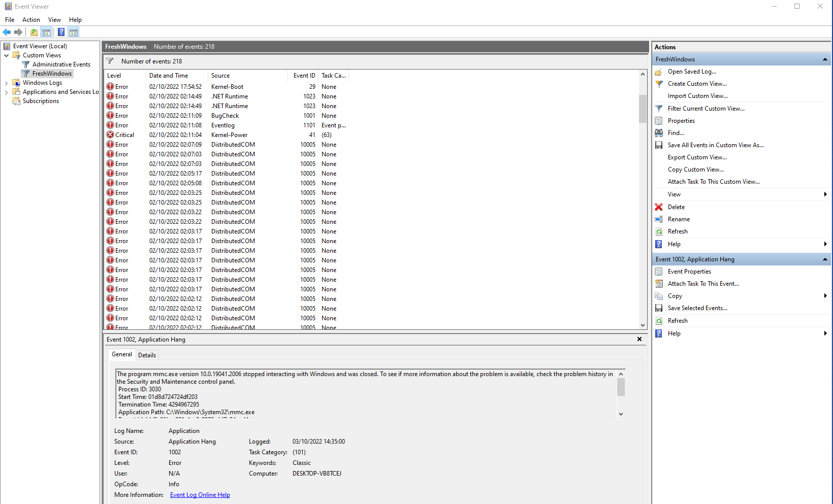The width and height of the screenshot is (833, 504).
Task: Expand the Applications and Services Logs node
Action: coord(6,92)
